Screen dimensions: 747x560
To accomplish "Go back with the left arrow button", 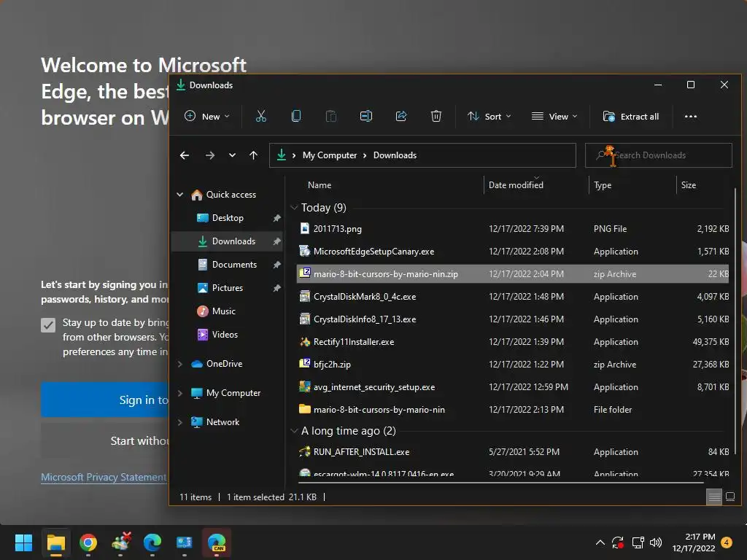I will [185, 155].
